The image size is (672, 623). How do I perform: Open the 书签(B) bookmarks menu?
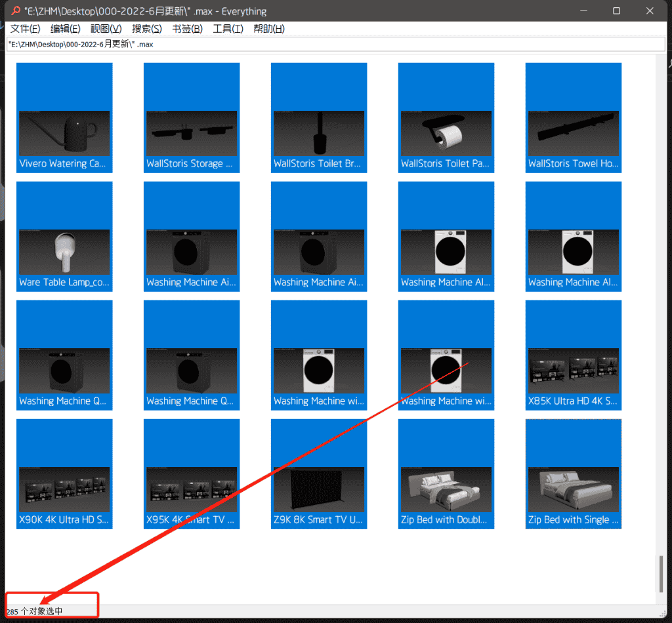coord(187,29)
